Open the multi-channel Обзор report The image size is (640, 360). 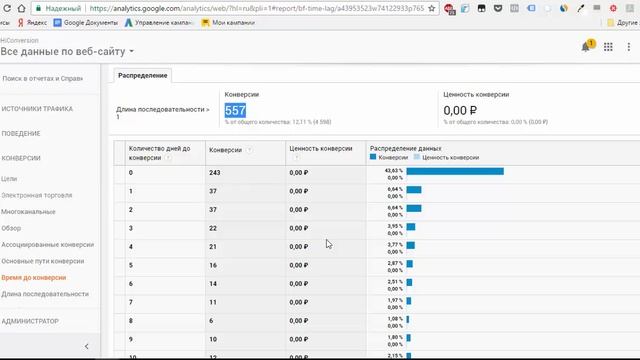[x=11, y=228]
